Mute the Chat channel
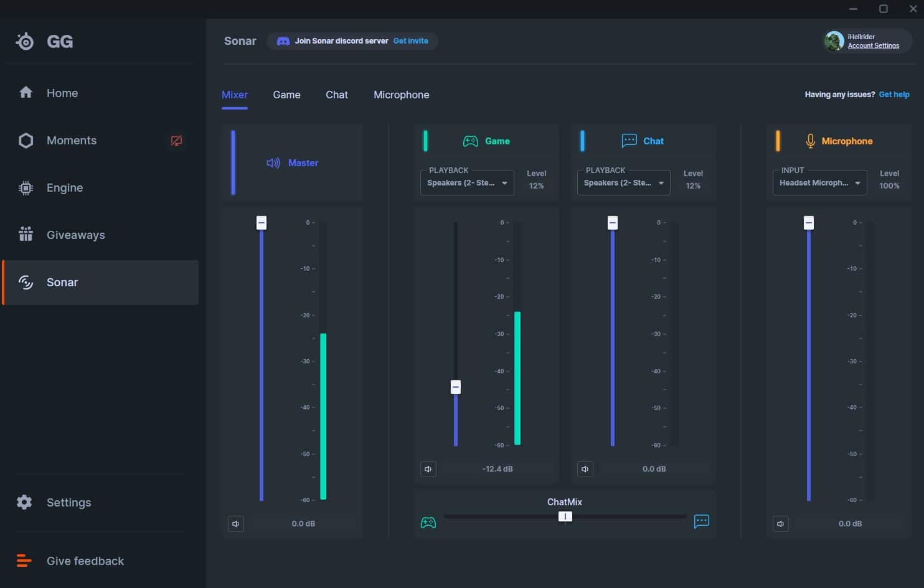Screen dimensions: 924x588 pos(585,469)
